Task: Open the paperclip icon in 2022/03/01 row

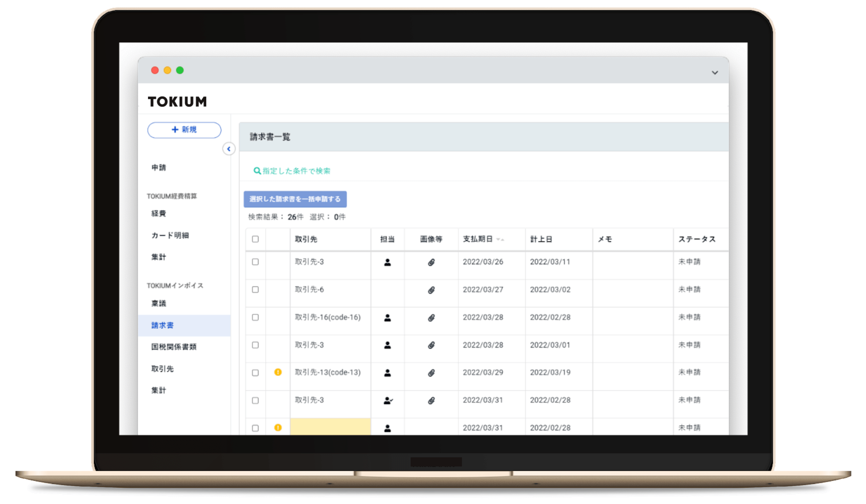Action: pyautogui.click(x=431, y=345)
